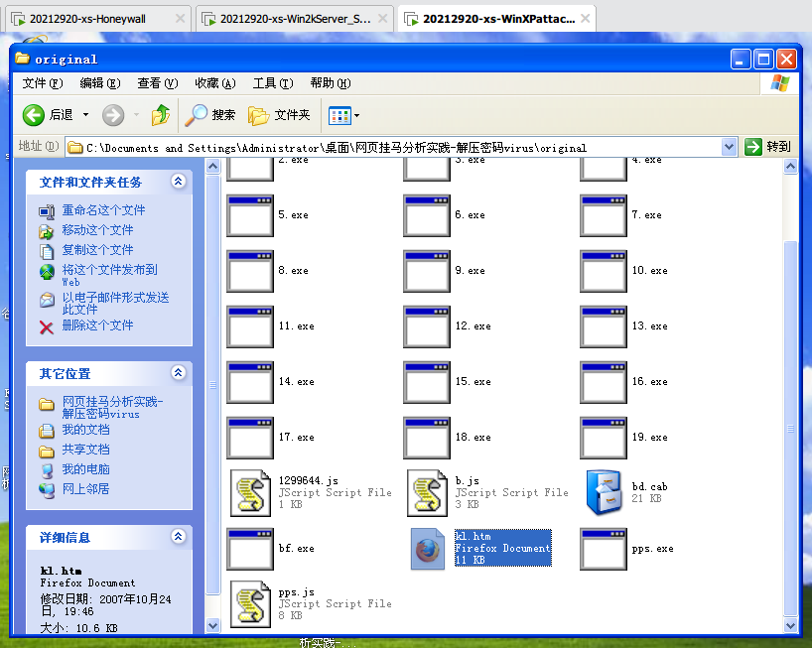Select the pps.exe file icon
812x648 pixels.
point(604,549)
